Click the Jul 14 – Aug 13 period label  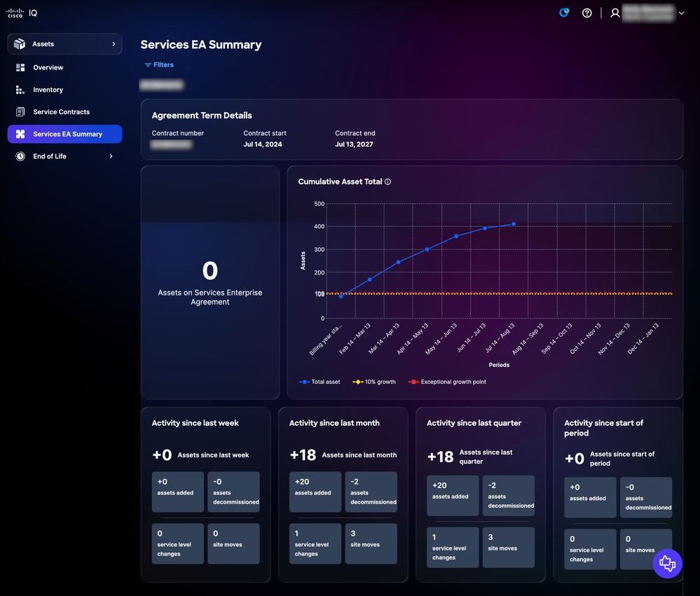(x=500, y=338)
